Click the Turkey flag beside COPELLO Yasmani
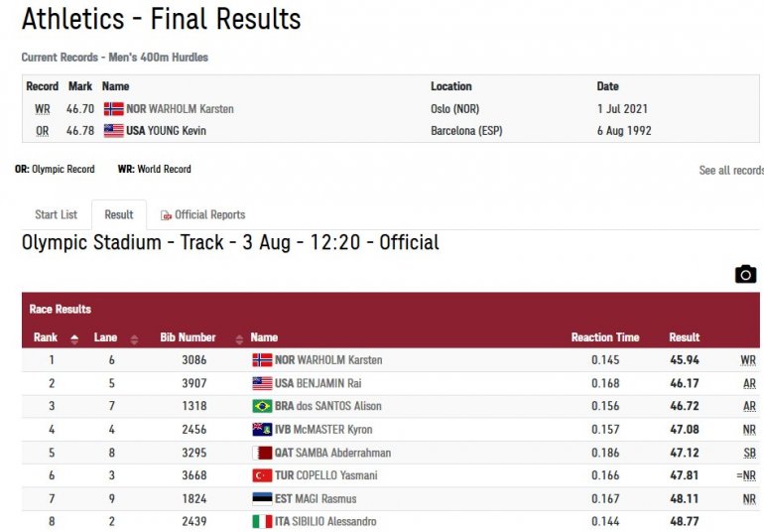The height and width of the screenshot is (532, 764). tap(262, 475)
